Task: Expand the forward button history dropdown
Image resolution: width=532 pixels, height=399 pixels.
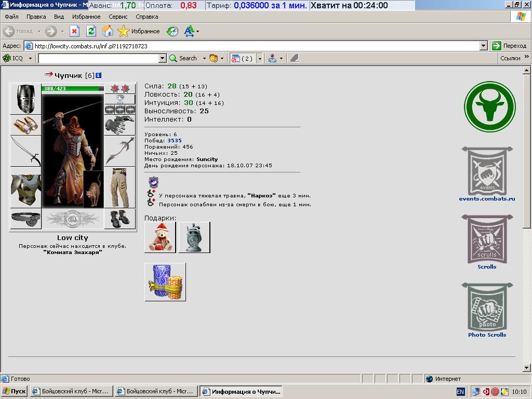Action: (x=62, y=31)
